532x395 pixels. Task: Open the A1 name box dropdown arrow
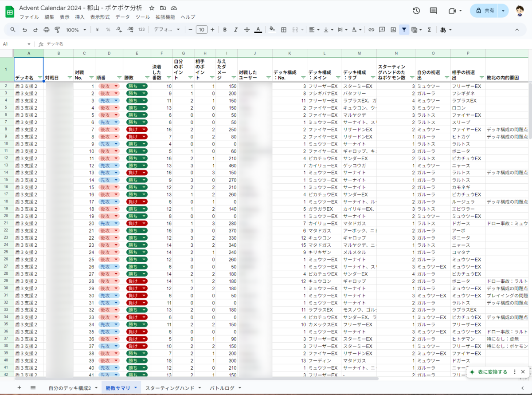(29, 44)
